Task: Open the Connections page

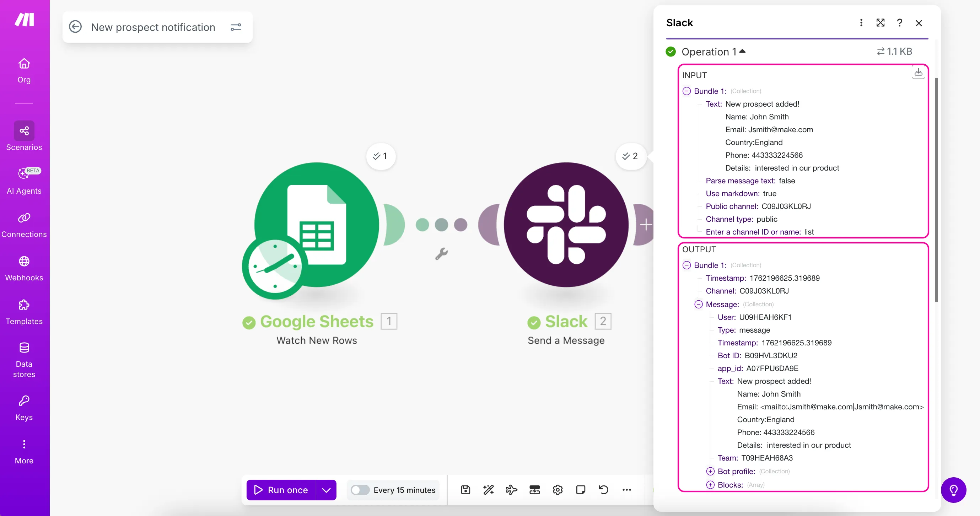Action: tap(24, 225)
